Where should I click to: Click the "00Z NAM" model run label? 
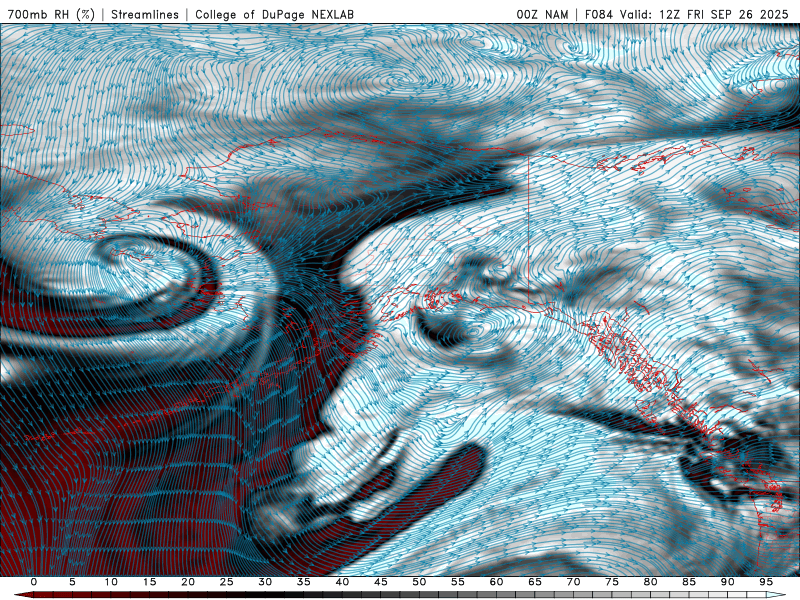click(x=542, y=14)
